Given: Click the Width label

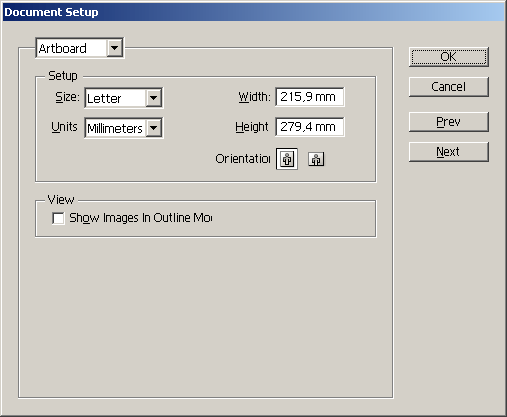Looking at the screenshot, I should pos(255,97).
